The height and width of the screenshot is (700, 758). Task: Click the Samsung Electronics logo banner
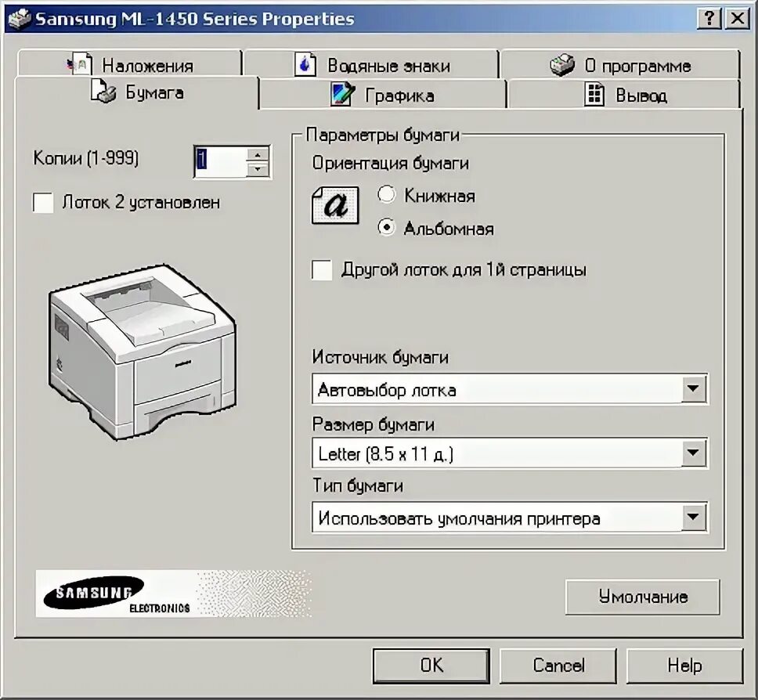click(174, 594)
